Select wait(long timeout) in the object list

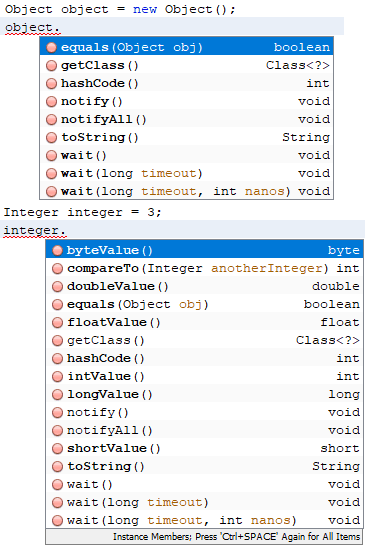[x=186, y=173]
